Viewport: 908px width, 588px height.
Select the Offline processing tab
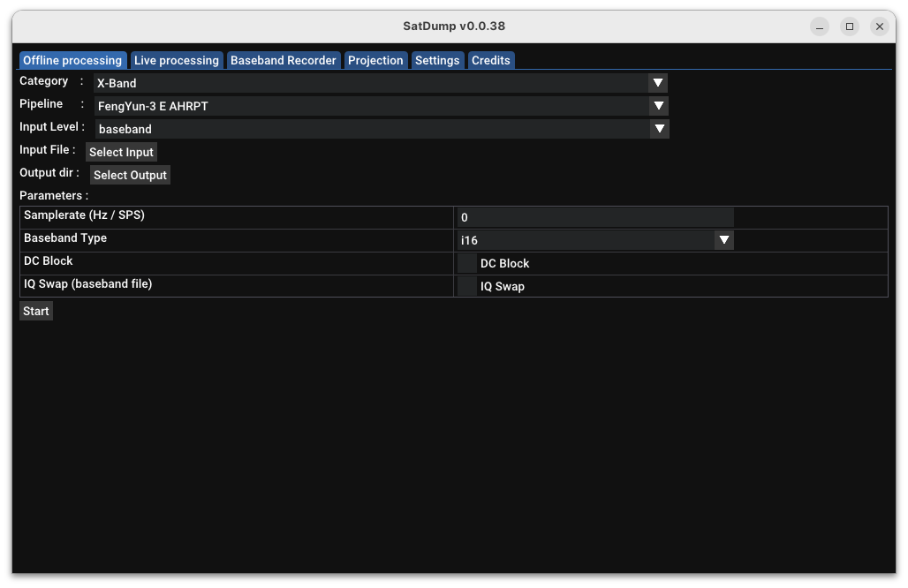pyautogui.click(x=72, y=60)
